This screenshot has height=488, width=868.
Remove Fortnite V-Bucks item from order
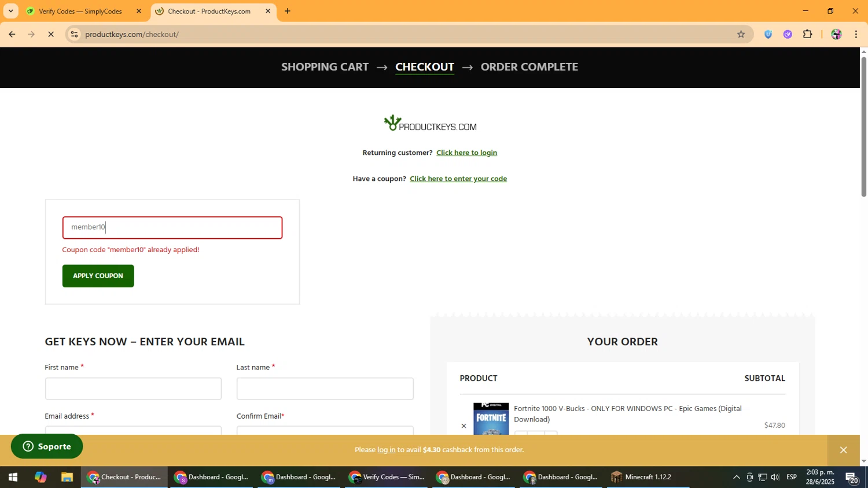[x=464, y=426]
